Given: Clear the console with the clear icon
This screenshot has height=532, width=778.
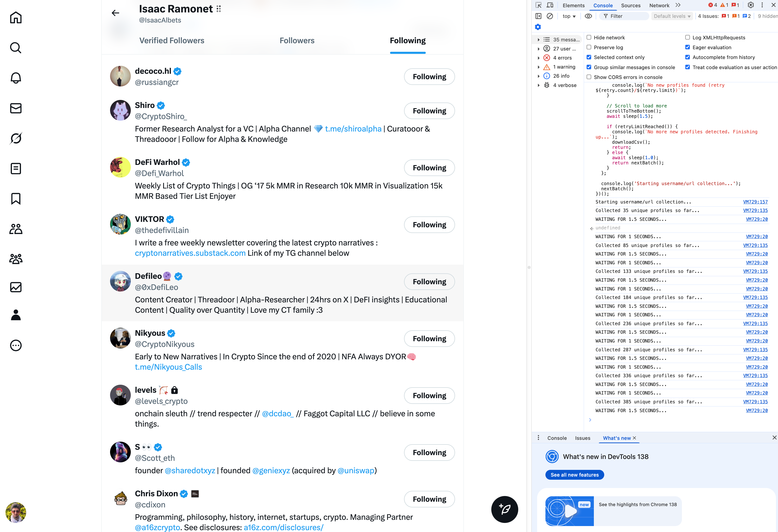Looking at the screenshot, I should coord(550,16).
